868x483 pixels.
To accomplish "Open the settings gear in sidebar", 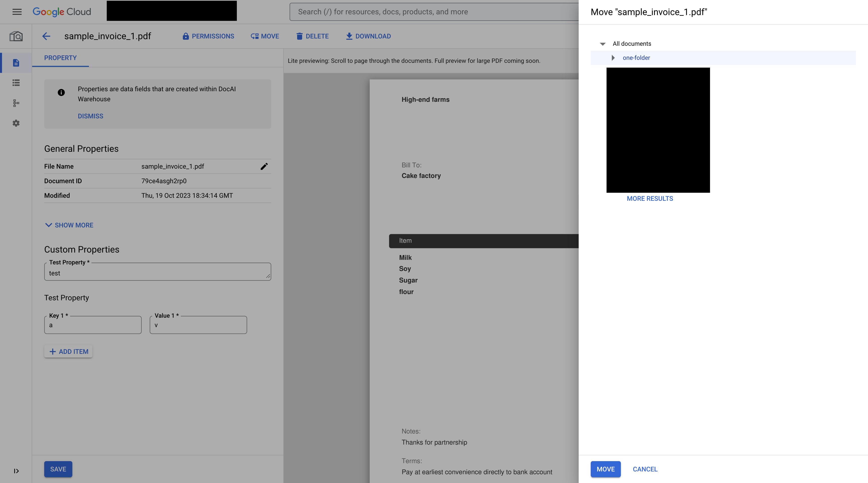I will (16, 123).
